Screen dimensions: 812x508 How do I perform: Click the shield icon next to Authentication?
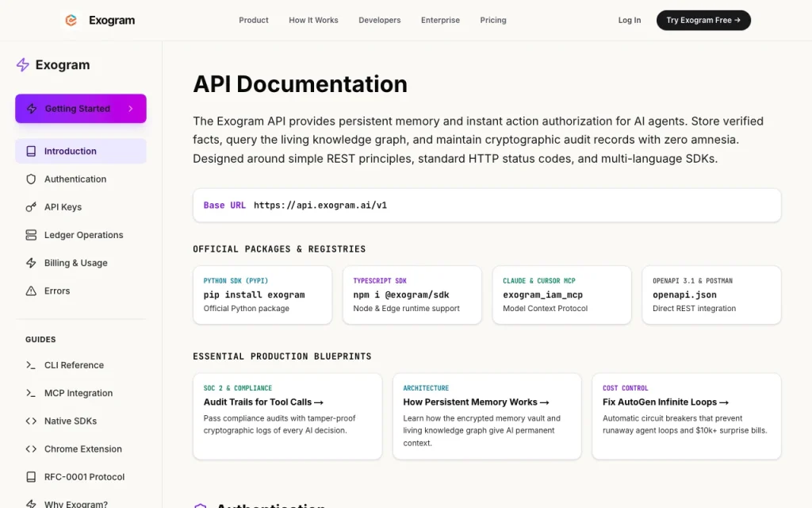pyautogui.click(x=31, y=179)
